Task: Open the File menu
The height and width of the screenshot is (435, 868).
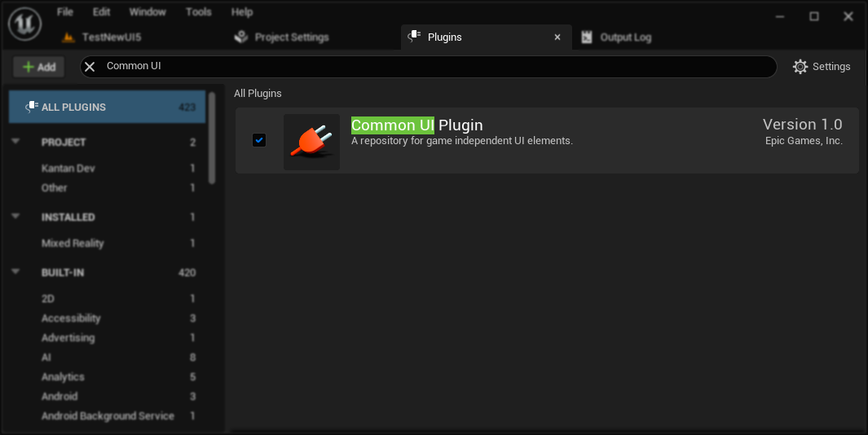Action: (64, 11)
